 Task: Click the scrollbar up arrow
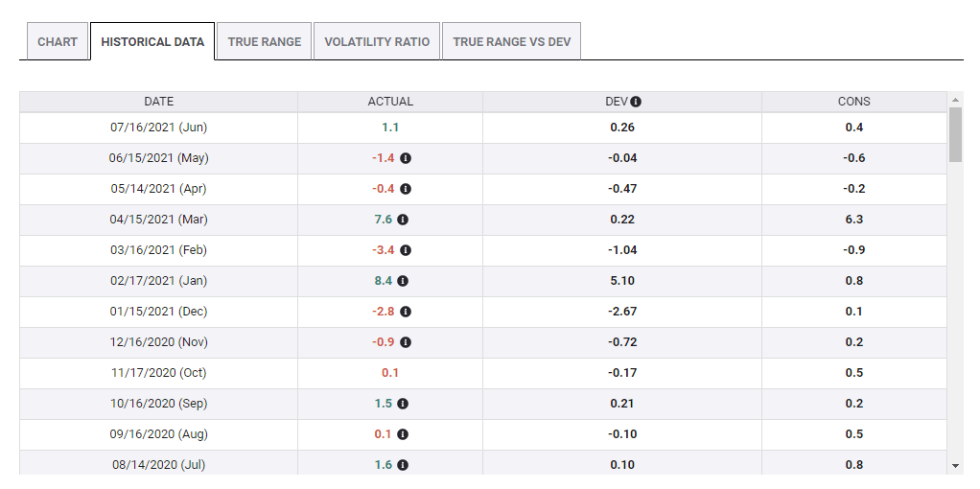(x=955, y=100)
